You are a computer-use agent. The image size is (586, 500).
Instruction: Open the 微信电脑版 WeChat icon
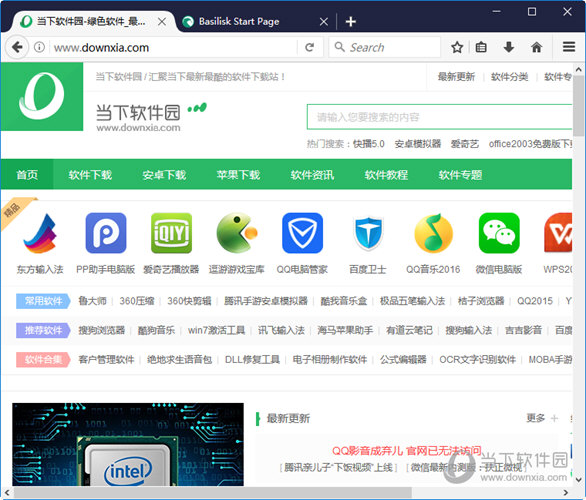(499, 233)
